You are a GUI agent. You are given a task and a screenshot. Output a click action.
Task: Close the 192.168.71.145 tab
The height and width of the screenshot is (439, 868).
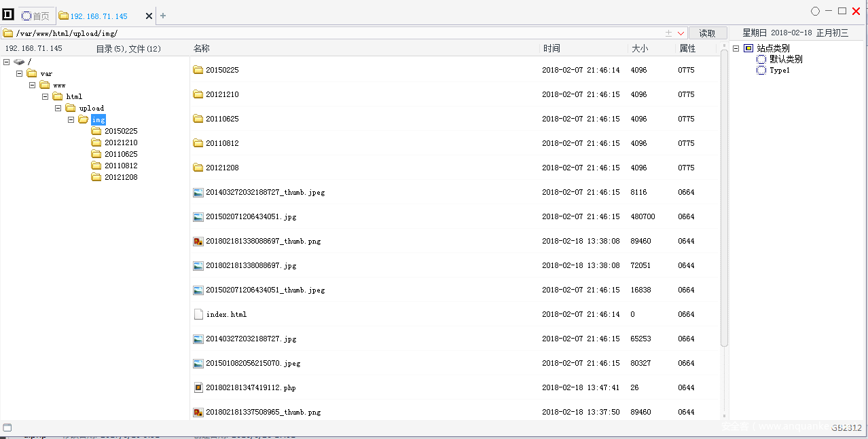[x=149, y=16]
